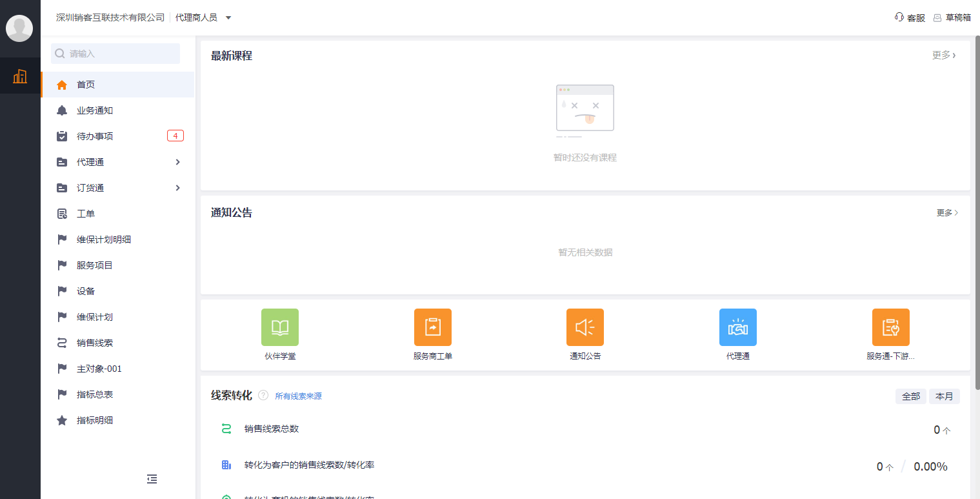The image size is (980, 499).
Task: Click the home icon beside 首页
Action: tap(62, 85)
